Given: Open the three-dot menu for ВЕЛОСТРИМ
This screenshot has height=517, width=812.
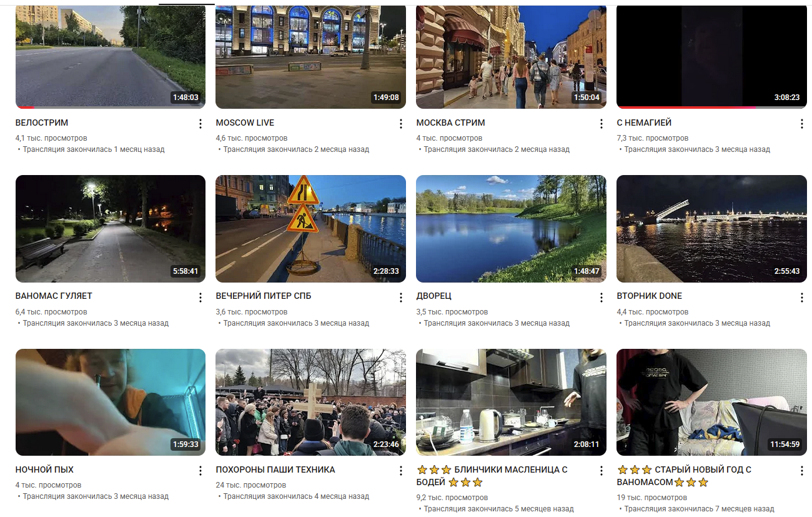Looking at the screenshot, I should (x=201, y=124).
